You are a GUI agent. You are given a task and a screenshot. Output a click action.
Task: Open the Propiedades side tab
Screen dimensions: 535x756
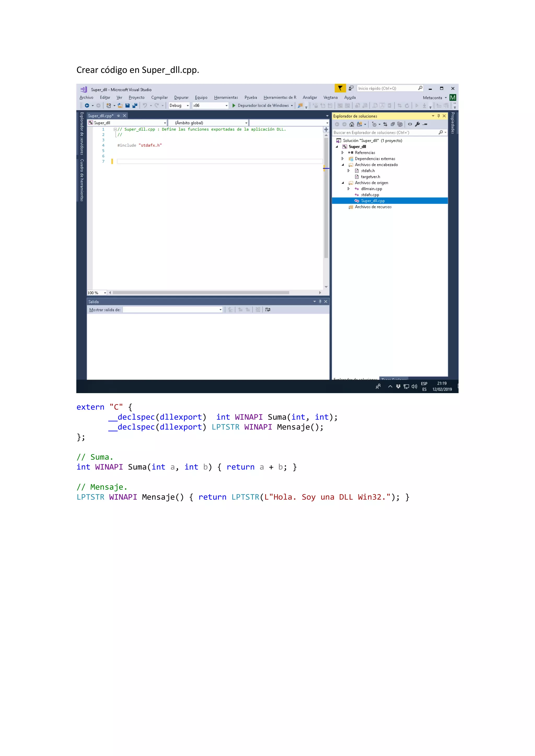453,123
